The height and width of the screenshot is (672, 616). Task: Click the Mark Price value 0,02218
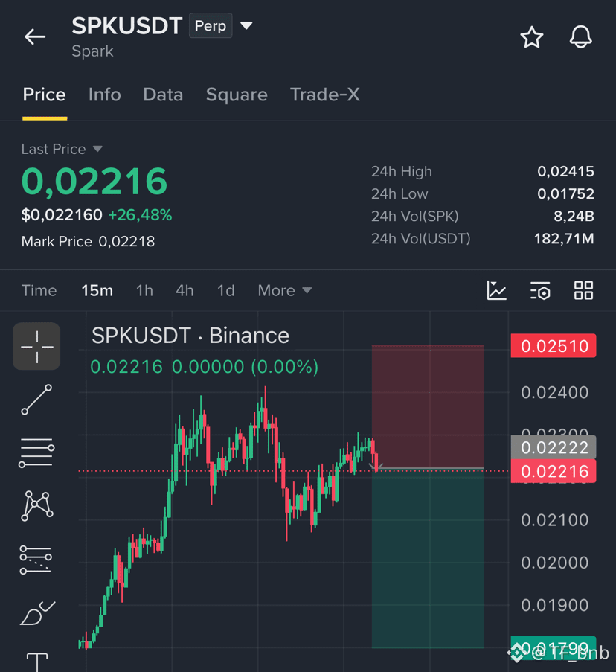(126, 241)
